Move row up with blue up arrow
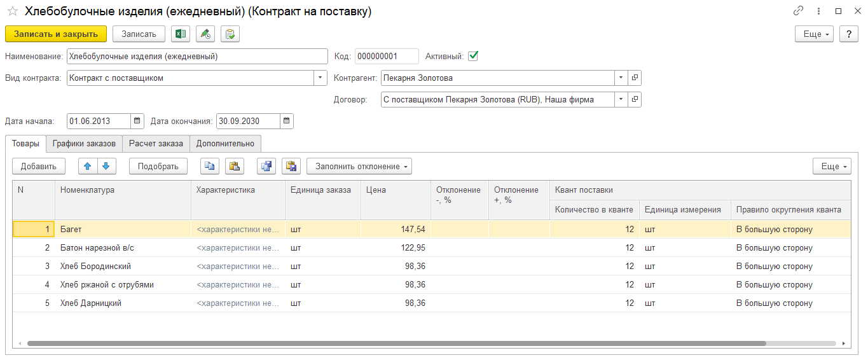Viewport: 868px width, 360px height. (88, 166)
